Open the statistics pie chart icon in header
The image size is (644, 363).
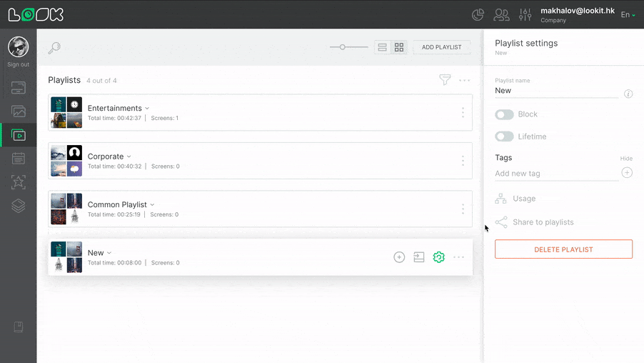coord(478,14)
